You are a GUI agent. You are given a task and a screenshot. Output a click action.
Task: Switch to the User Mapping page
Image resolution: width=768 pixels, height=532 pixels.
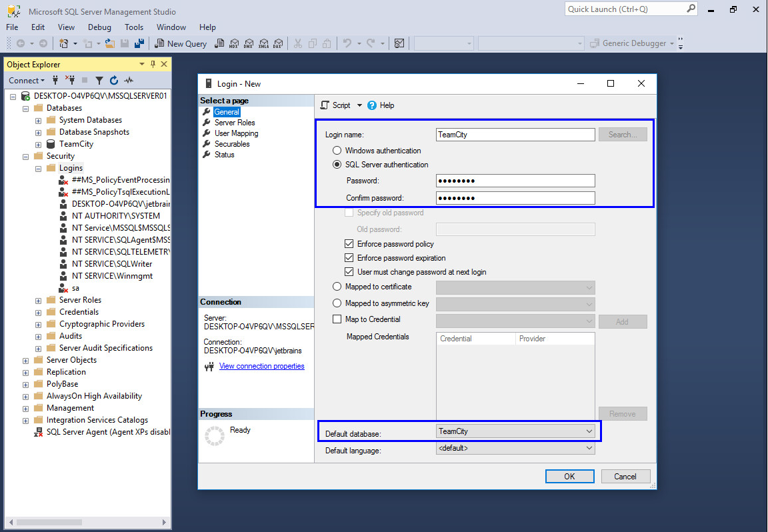click(x=236, y=133)
